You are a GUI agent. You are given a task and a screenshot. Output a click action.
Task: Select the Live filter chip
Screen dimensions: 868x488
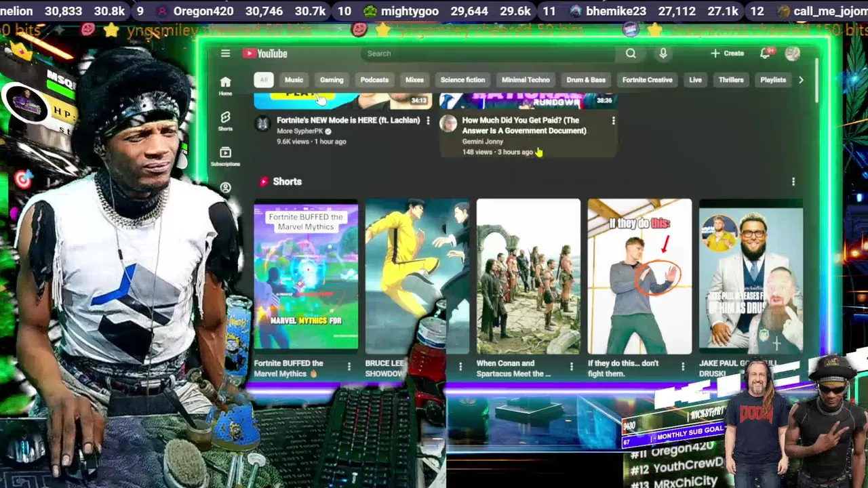[x=695, y=80]
